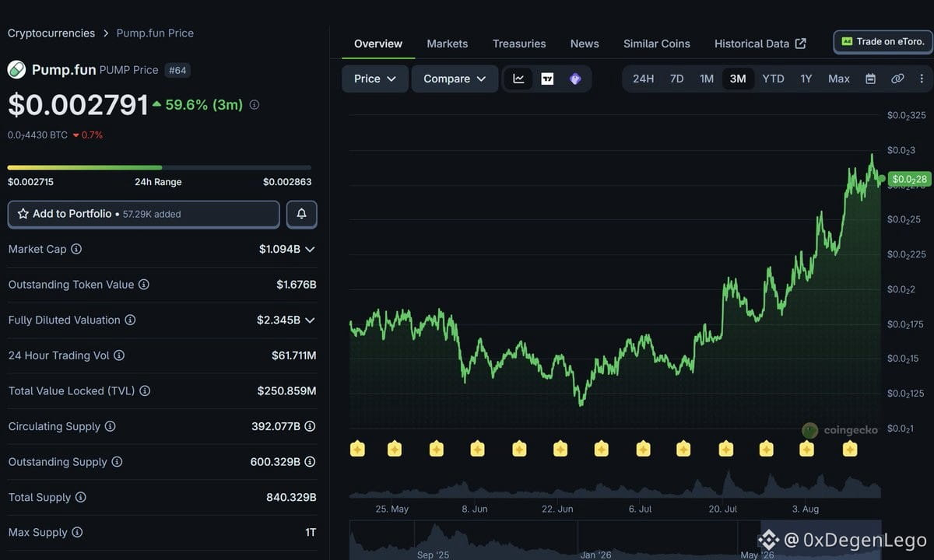This screenshot has width=934, height=560.
Task: Open the Markets tab
Action: pyautogui.click(x=448, y=44)
